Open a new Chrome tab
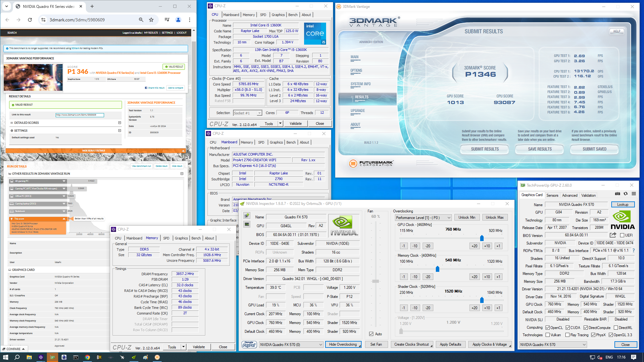The width and height of the screenshot is (644, 362). point(92,6)
